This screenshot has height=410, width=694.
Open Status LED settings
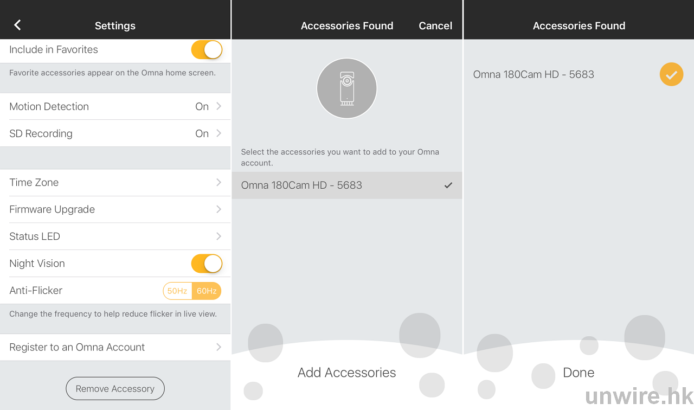[x=115, y=236]
